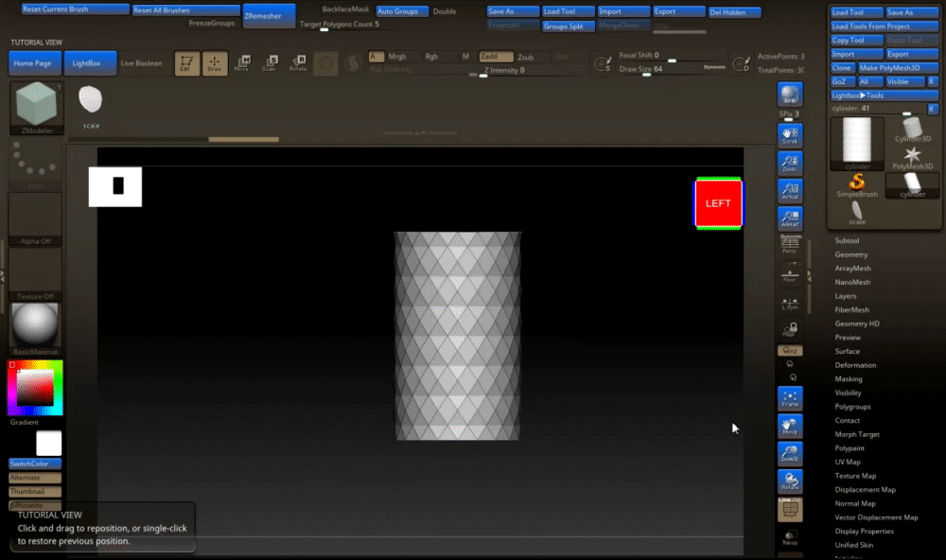Screen dimensions: 946x560
Task: Click the white secondary color swatch
Action: click(x=49, y=443)
